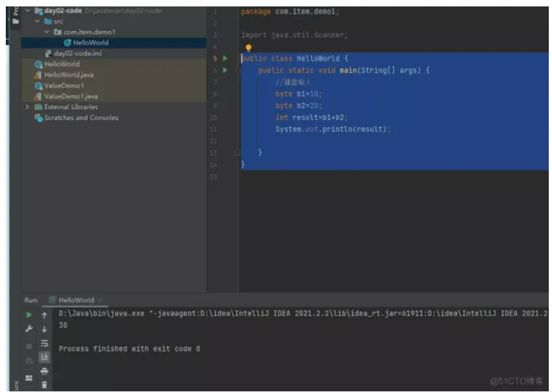Click the Structure side tab at bottom left
Viewport: 552px width, 392px height.
pyautogui.click(x=15, y=386)
